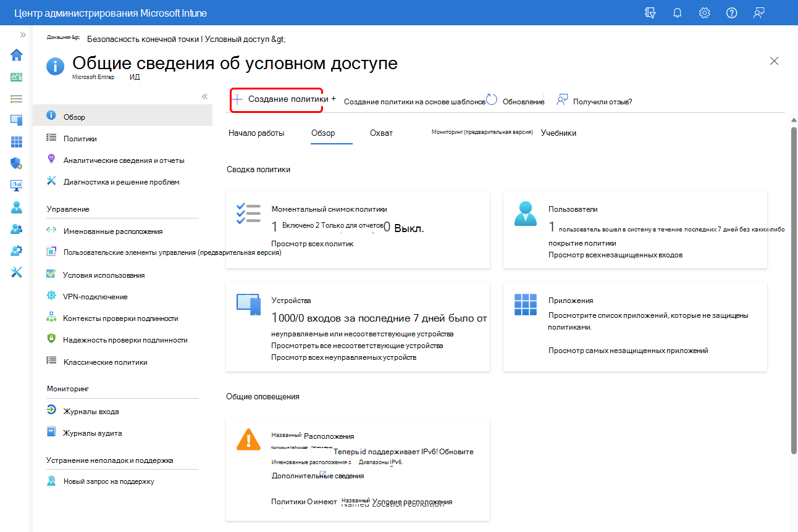Expand the left navigation rail chevrons
This screenshot has height=532, width=798.
click(23, 35)
